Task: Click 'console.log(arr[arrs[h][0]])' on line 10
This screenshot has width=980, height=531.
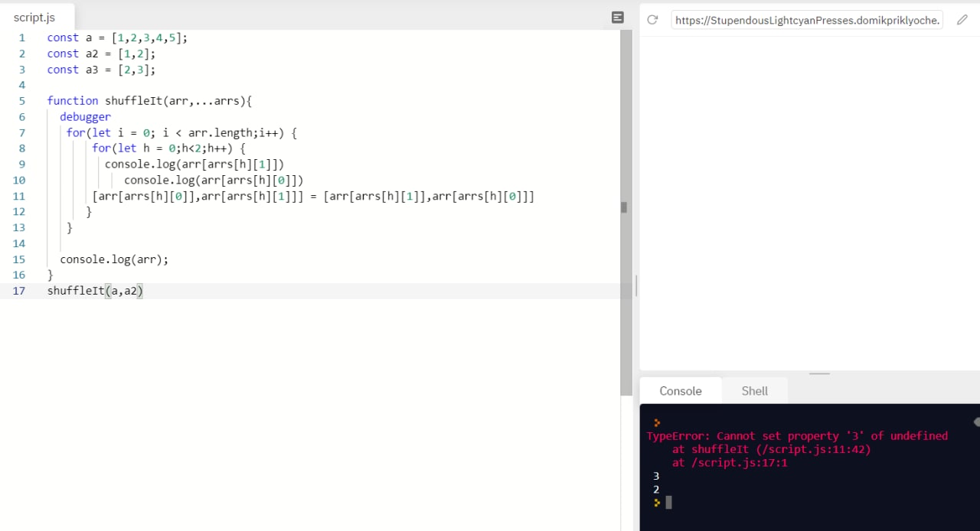Action: (214, 181)
